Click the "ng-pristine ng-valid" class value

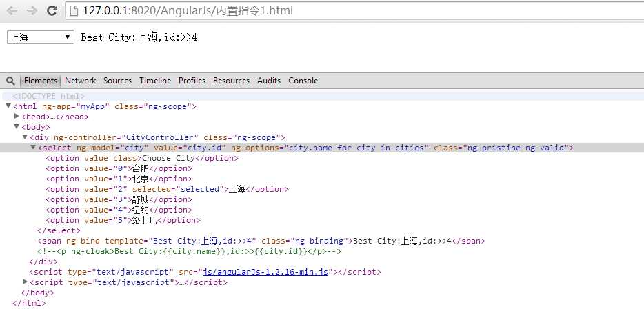point(516,148)
